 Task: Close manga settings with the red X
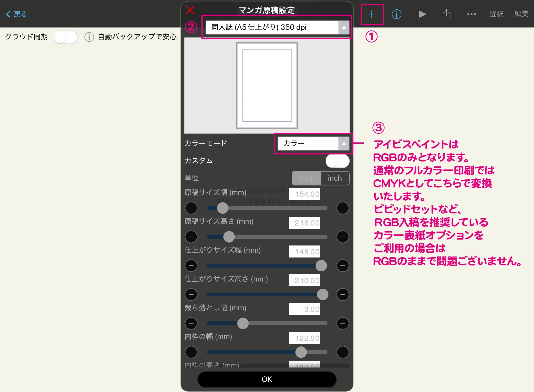click(190, 10)
